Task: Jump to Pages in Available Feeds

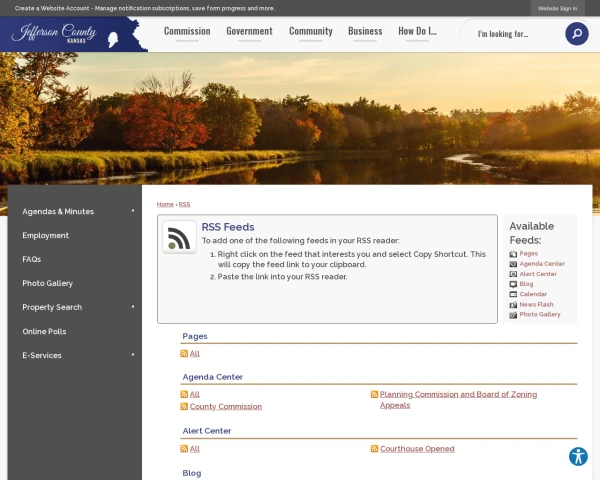Action: [x=528, y=253]
